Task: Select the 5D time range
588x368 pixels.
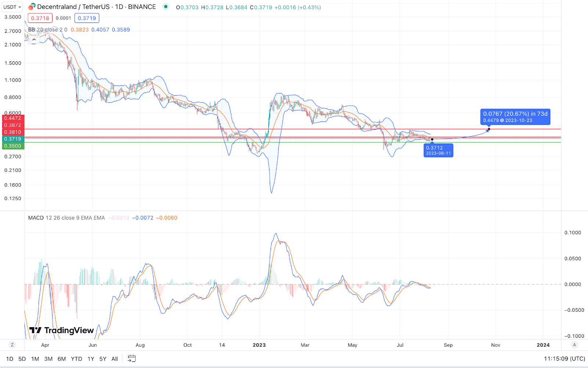Action: tap(22, 359)
